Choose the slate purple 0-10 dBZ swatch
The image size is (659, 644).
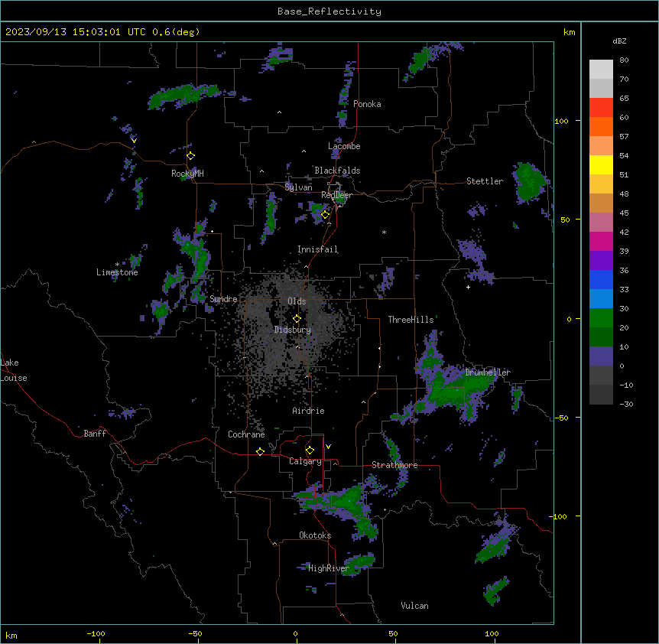coord(601,356)
